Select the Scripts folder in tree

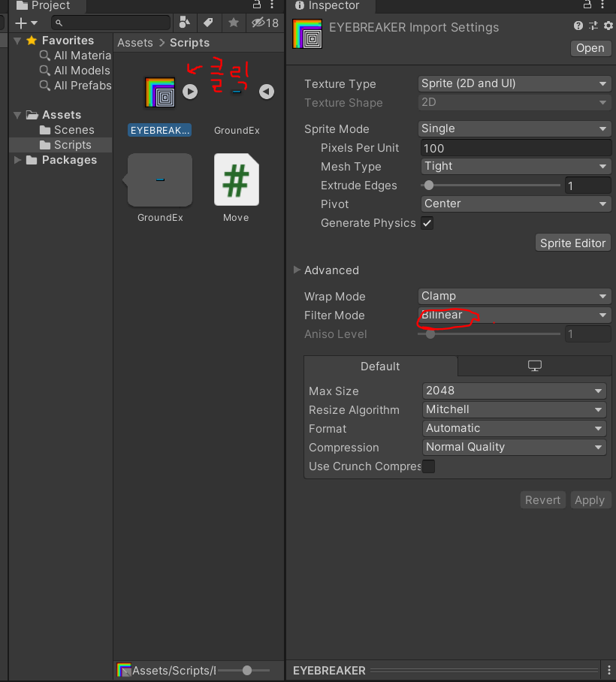(x=65, y=145)
